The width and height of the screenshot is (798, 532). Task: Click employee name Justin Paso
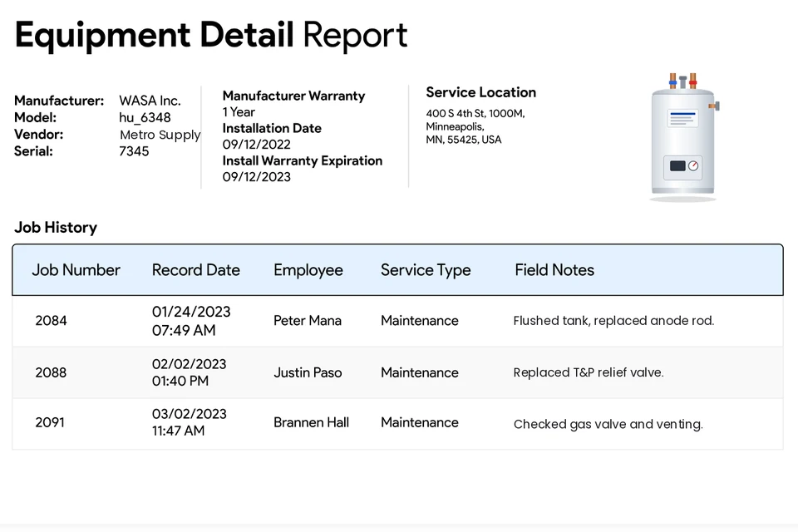[308, 372]
